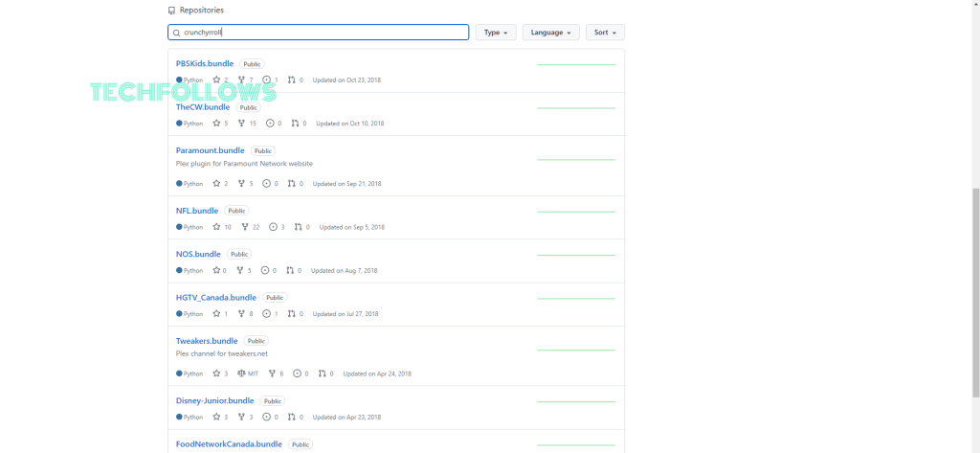The image size is (980, 453).
Task: Click the pull request icon for Paramount.bundle
Action: [291, 183]
